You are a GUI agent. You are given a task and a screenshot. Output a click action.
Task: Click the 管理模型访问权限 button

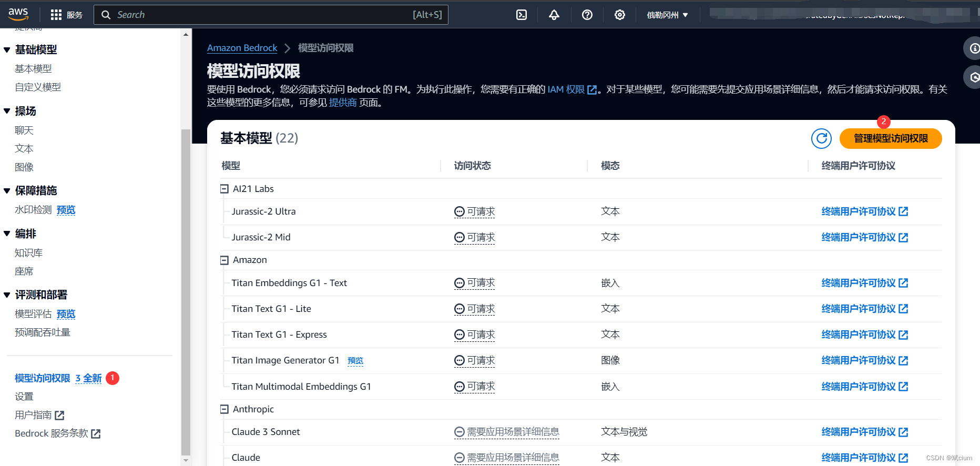pyautogui.click(x=891, y=139)
